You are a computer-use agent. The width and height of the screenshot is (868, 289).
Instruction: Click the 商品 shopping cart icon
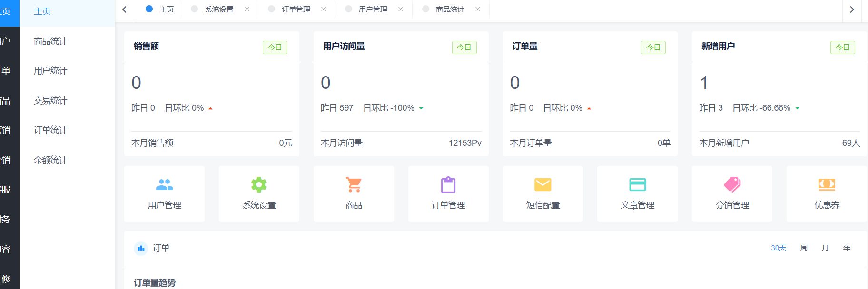(x=354, y=184)
